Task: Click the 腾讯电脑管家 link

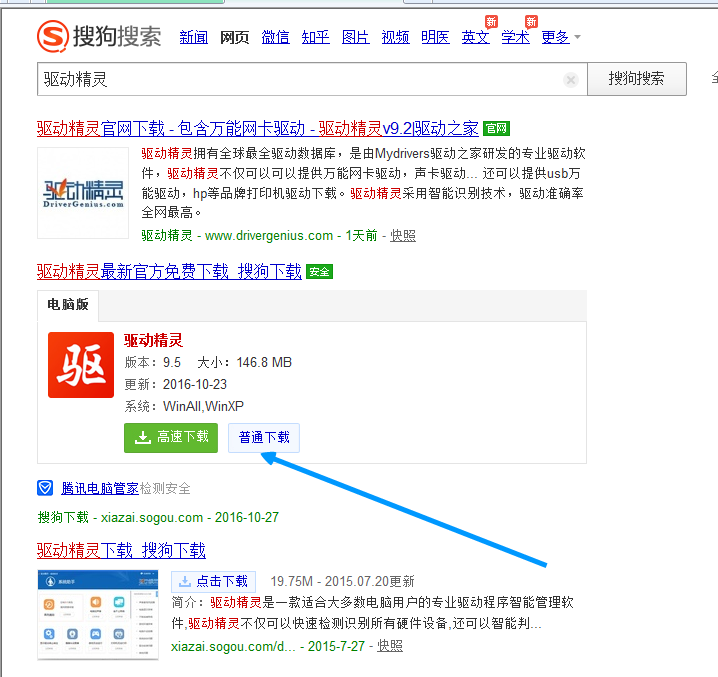Action: [100, 488]
